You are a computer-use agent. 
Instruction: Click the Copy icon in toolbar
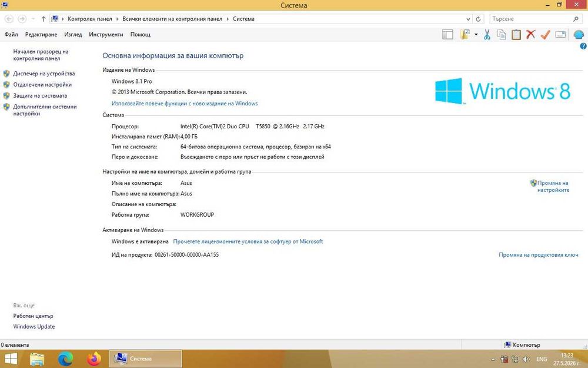click(x=502, y=35)
